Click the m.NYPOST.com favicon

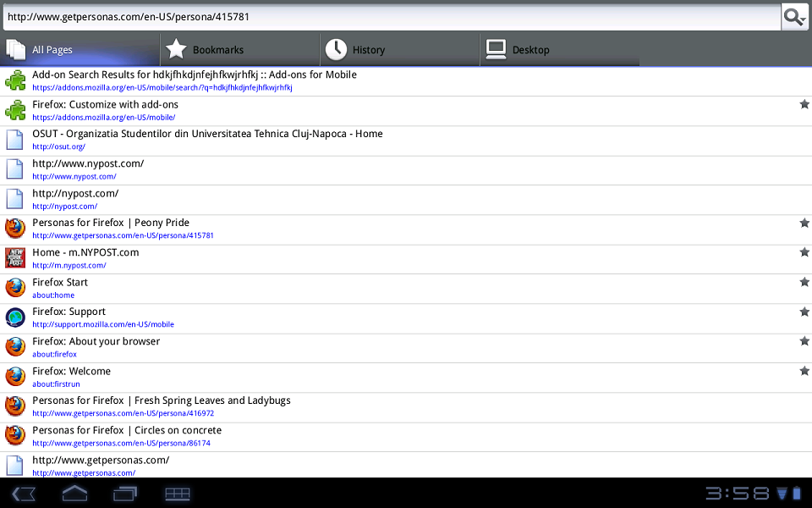(x=15, y=258)
